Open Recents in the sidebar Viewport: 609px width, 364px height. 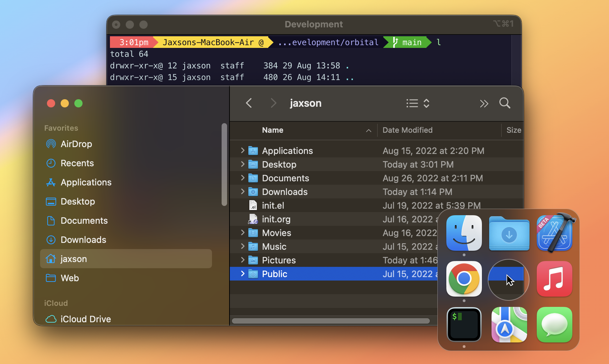pyautogui.click(x=126, y=163)
